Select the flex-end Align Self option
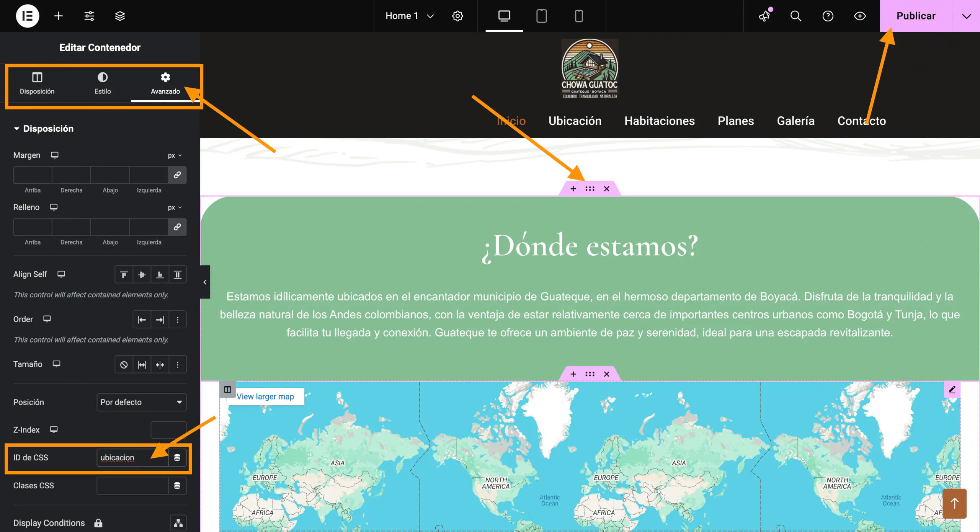 coord(160,274)
